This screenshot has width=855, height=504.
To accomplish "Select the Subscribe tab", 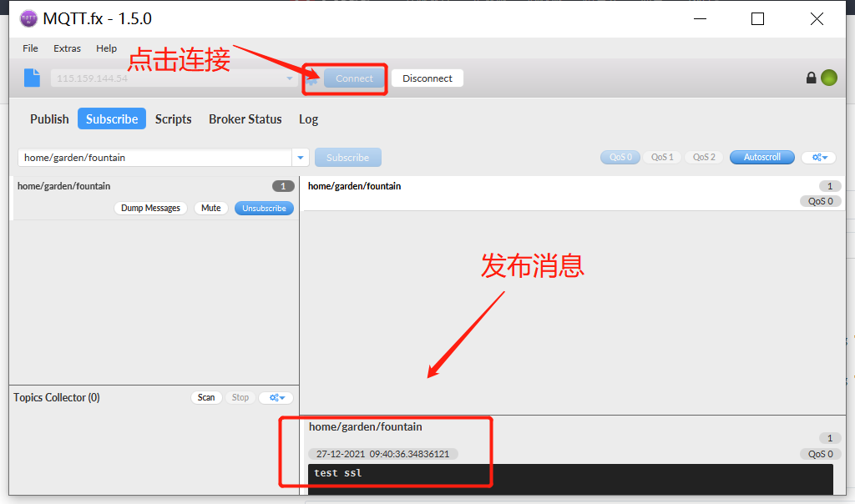I will [112, 118].
